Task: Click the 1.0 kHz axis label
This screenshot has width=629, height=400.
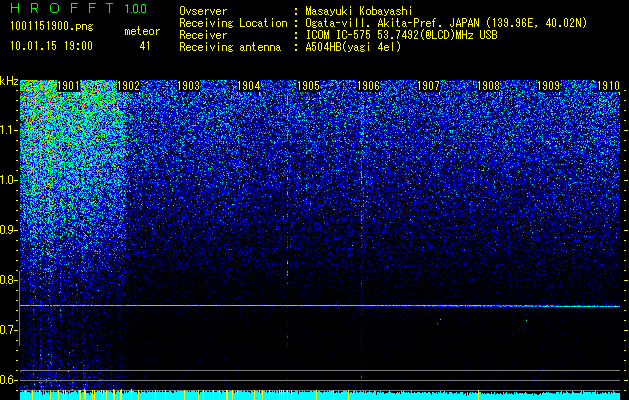Action: 8,180
